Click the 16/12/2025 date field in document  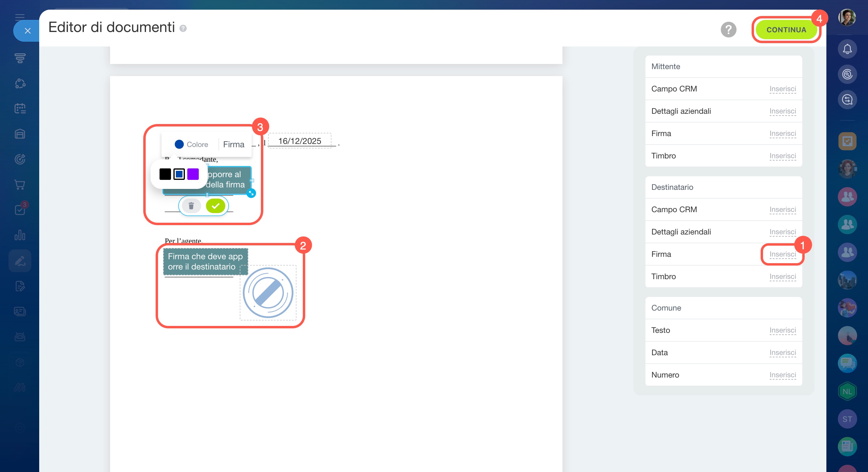[299, 141]
